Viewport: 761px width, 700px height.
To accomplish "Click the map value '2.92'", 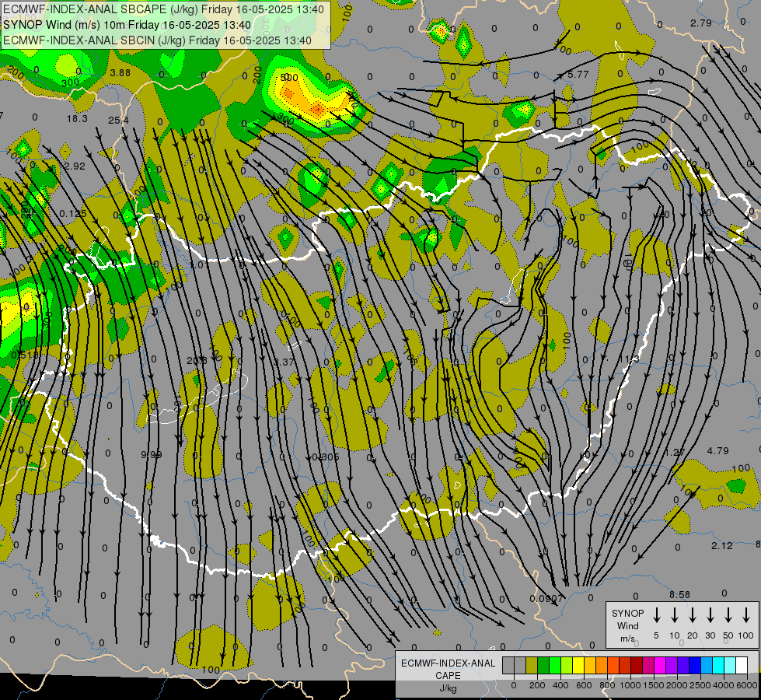I will tap(75, 166).
